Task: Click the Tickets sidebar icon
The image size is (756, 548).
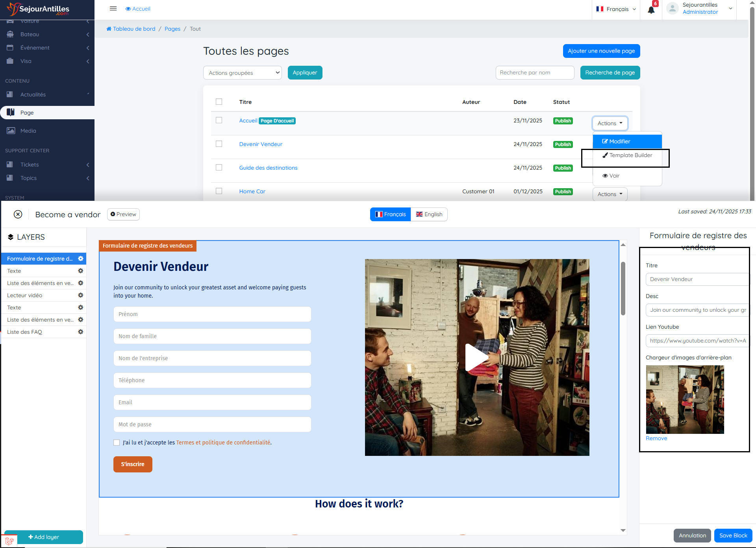Action: pos(10,165)
